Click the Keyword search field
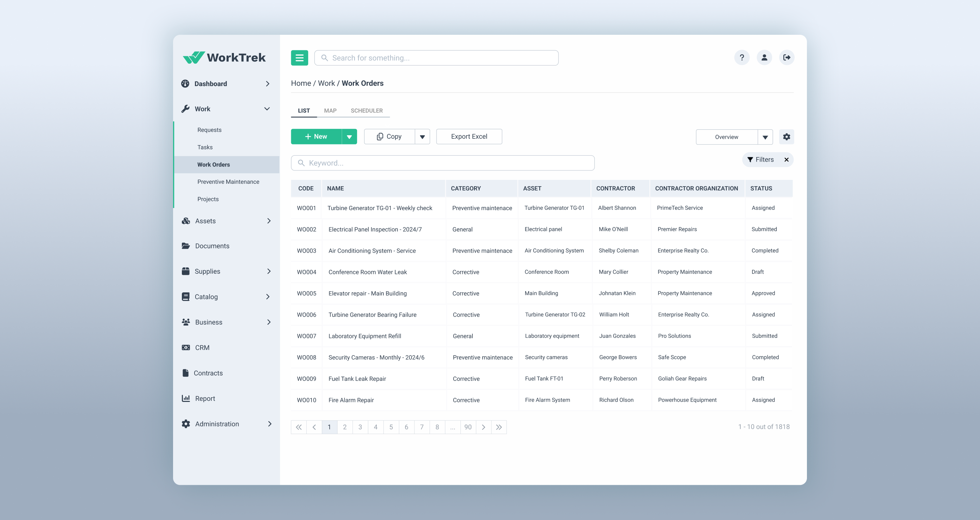The width and height of the screenshot is (980, 520). (443, 163)
